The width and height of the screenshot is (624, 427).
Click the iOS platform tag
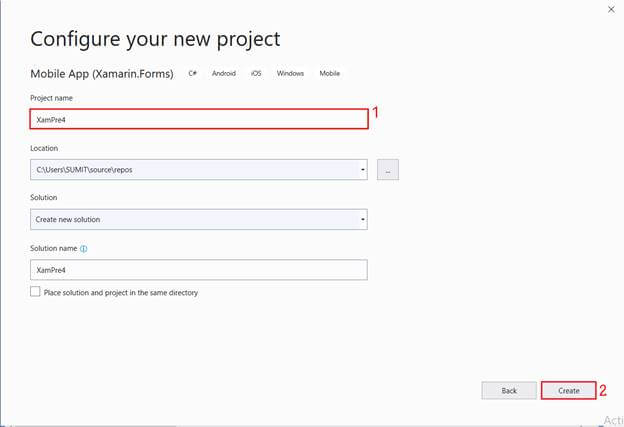pyautogui.click(x=256, y=73)
